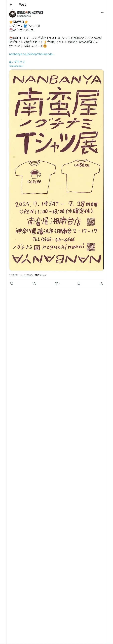Open the timestamp 1:03 PM · Jul 3, 2025

21,275
